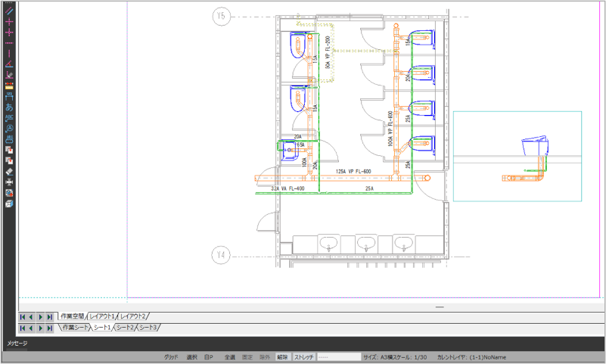Switch to the シート2 tab

click(125, 328)
